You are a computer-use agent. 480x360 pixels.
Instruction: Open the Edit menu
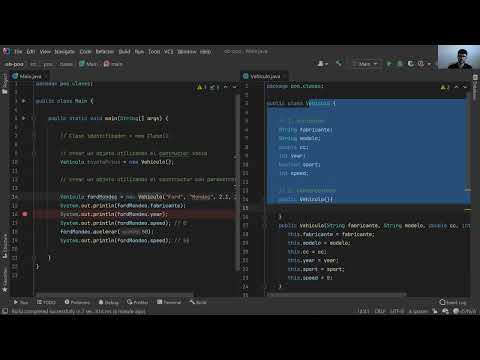[x=31, y=52]
